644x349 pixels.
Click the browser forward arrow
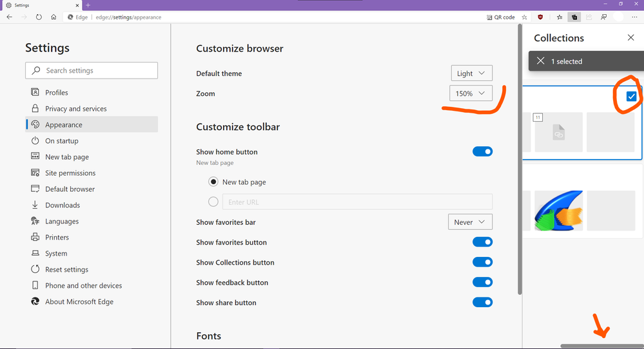[24, 17]
